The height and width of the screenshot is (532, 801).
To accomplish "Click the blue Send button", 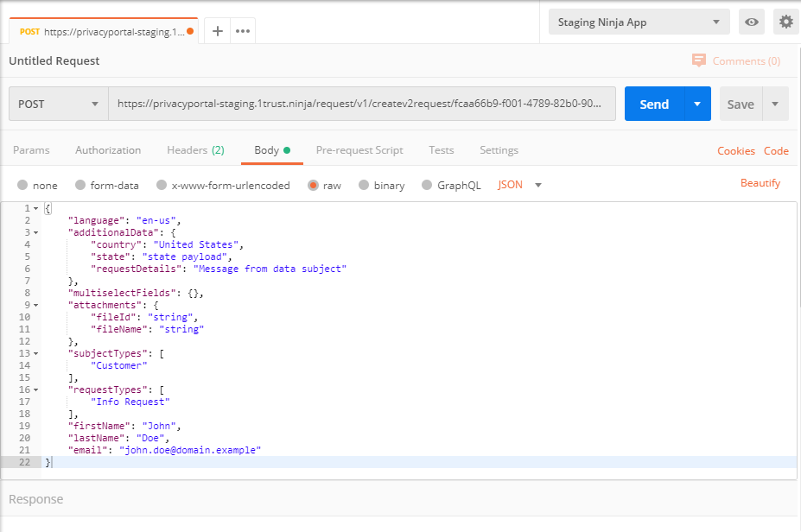I will coord(654,104).
